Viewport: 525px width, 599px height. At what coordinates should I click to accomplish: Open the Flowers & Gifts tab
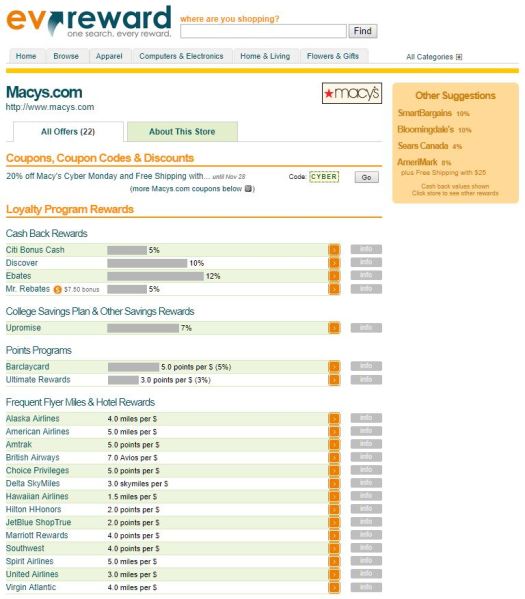333,56
